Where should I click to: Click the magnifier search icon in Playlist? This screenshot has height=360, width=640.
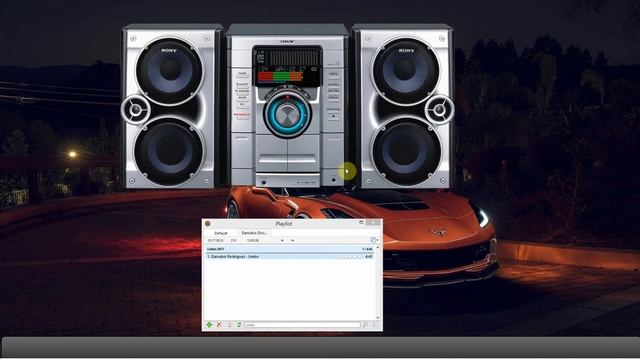click(x=365, y=324)
